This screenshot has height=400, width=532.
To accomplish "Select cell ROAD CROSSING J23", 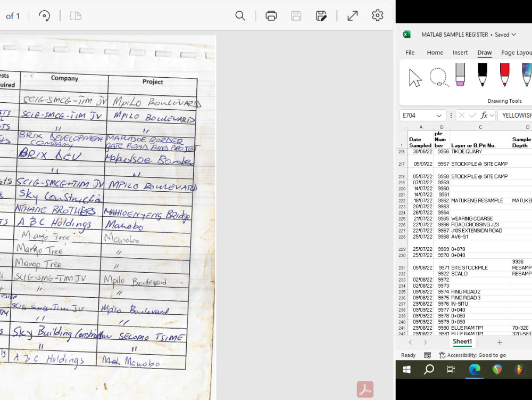I will (480, 225).
